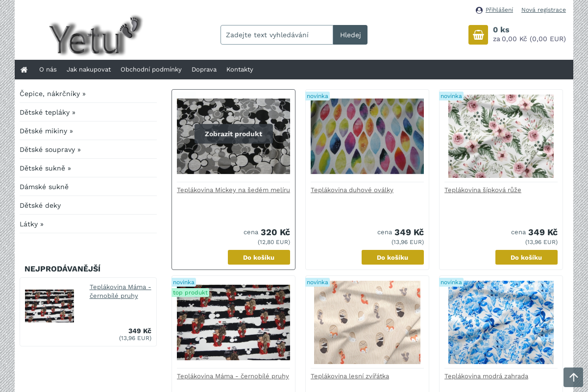Click the Yetu footprint logo

pyautogui.click(x=96, y=35)
